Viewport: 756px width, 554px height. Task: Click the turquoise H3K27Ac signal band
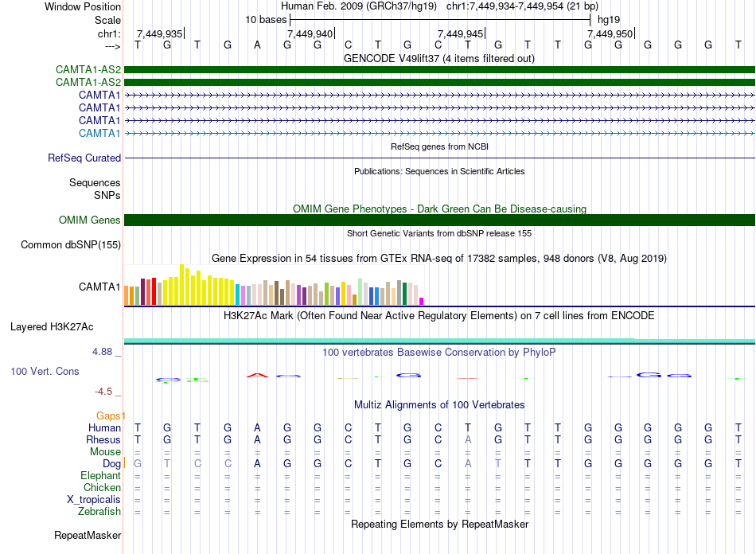[439, 341]
